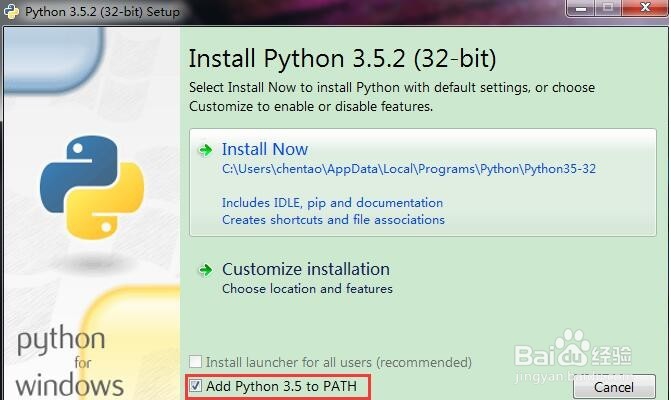
Task: Click the Python icon in the title bar
Action: tap(13, 11)
